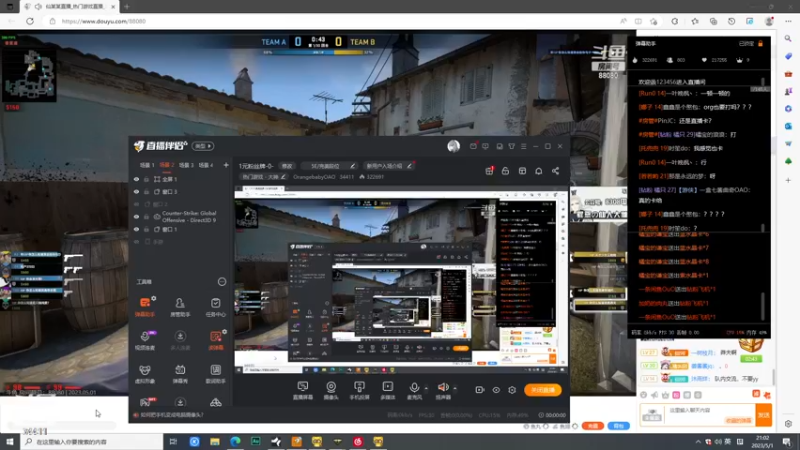Open the 弹幕助手 tool in 直播伴侣
The height and width of the screenshot is (450, 800).
click(145, 307)
